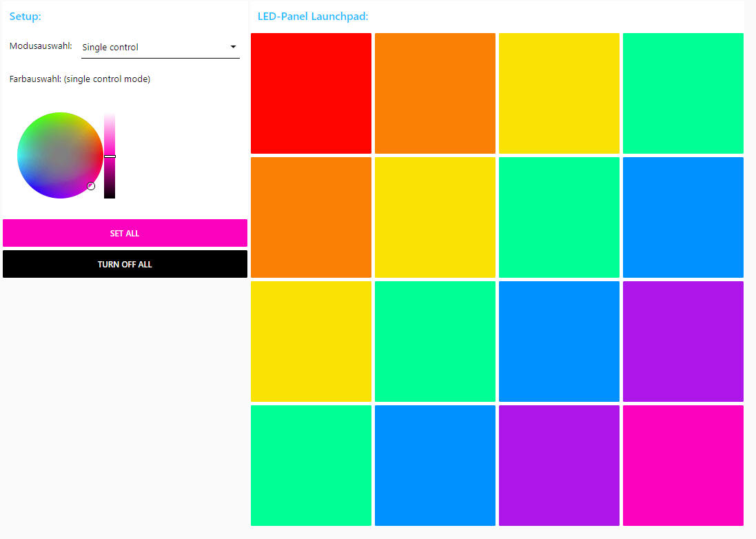Click the small circular picker handle on the color wheel
This screenshot has height=539, width=756.
pyautogui.click(x=91, y=186)
